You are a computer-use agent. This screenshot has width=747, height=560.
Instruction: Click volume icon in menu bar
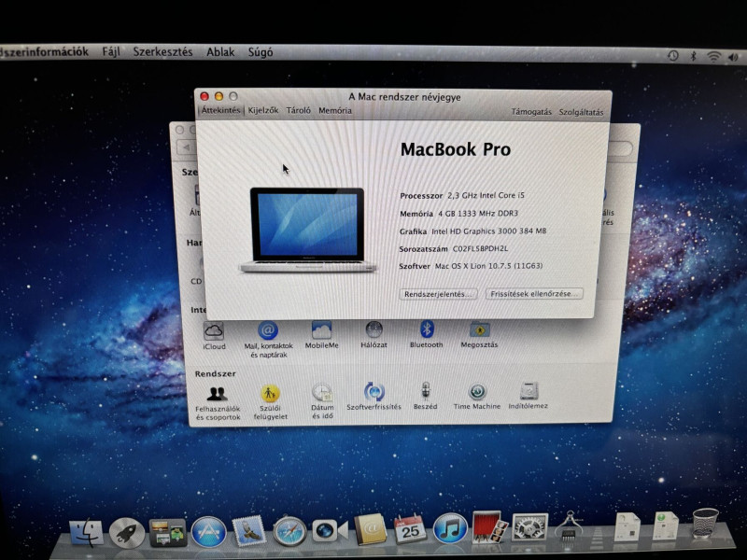click(x=733, y=57)
